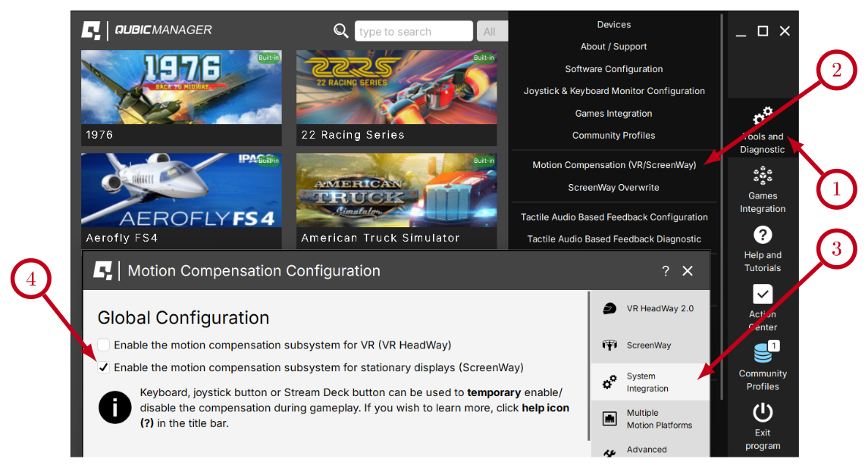Click the type to search field
The height and width of the screenshot is (468, 868).
(x=413, y=32)
